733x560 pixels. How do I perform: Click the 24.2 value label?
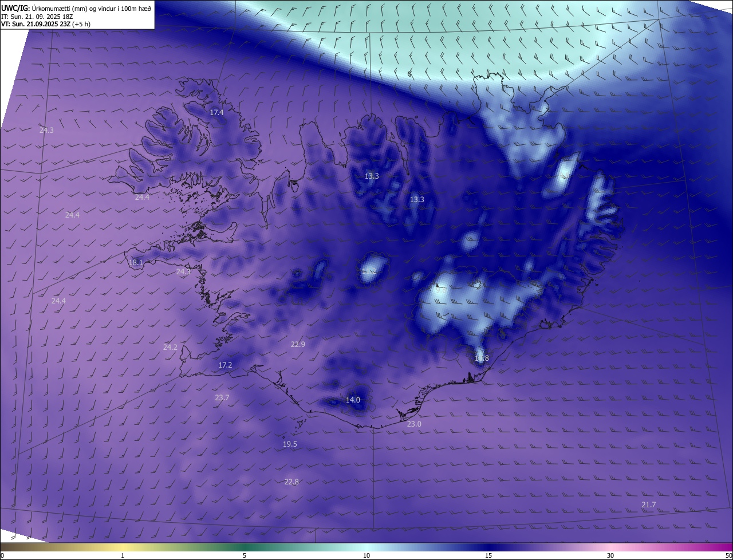tap(170, 348)
